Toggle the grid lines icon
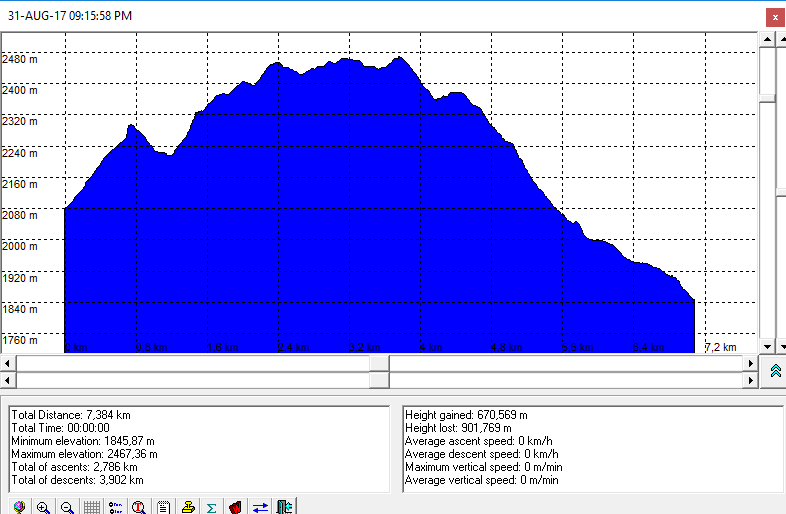Viewport: 786px width, 514px height. click(91, 507)
